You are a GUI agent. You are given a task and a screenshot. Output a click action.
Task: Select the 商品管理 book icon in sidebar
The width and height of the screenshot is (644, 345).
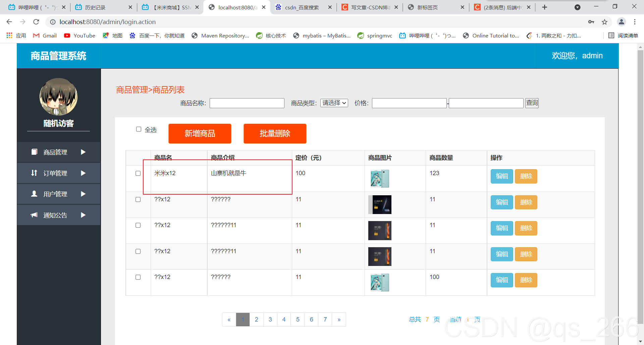(x=34, y=152)
